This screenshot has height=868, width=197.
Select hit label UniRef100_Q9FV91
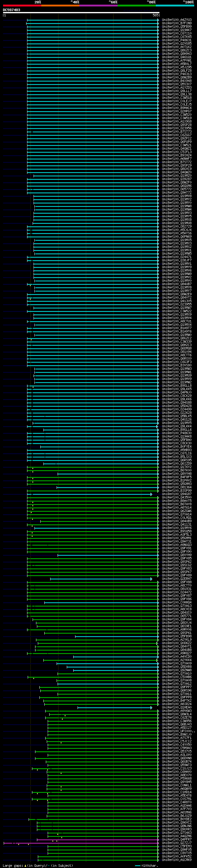tap(177, 548)
